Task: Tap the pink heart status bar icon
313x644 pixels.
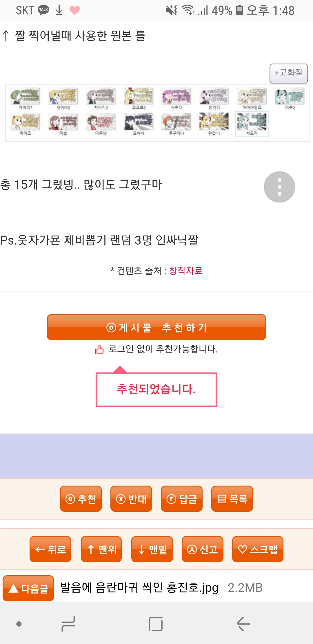Action: [75, 10]
